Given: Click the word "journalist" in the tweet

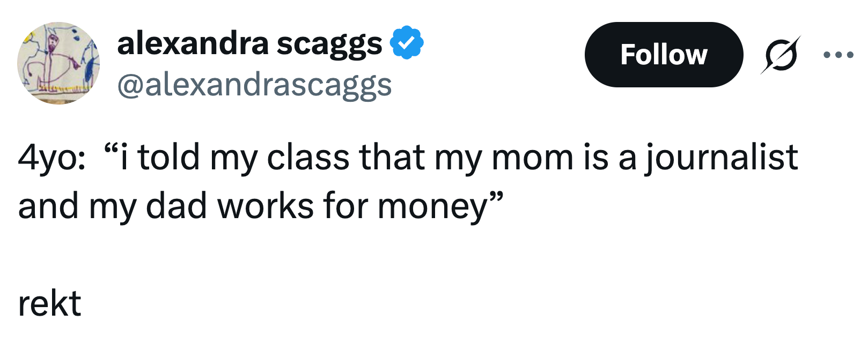Looking at the screenshot, I should tap(722, 158).
